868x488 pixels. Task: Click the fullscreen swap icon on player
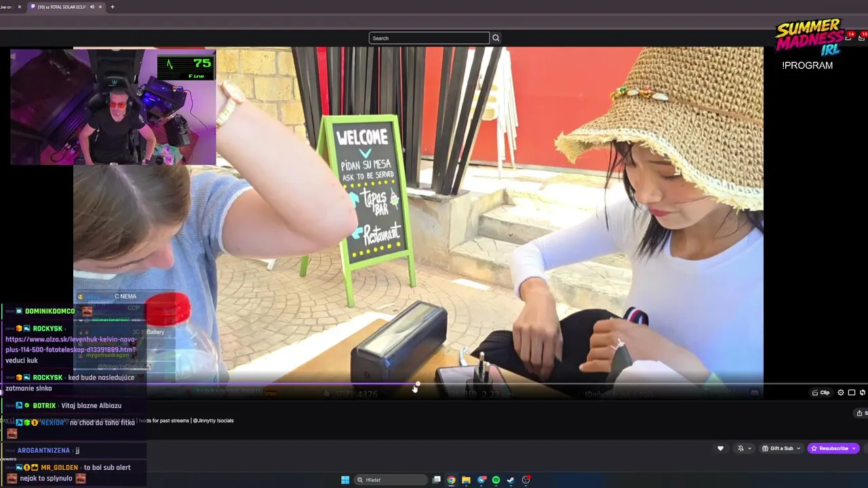coord(863,392)
